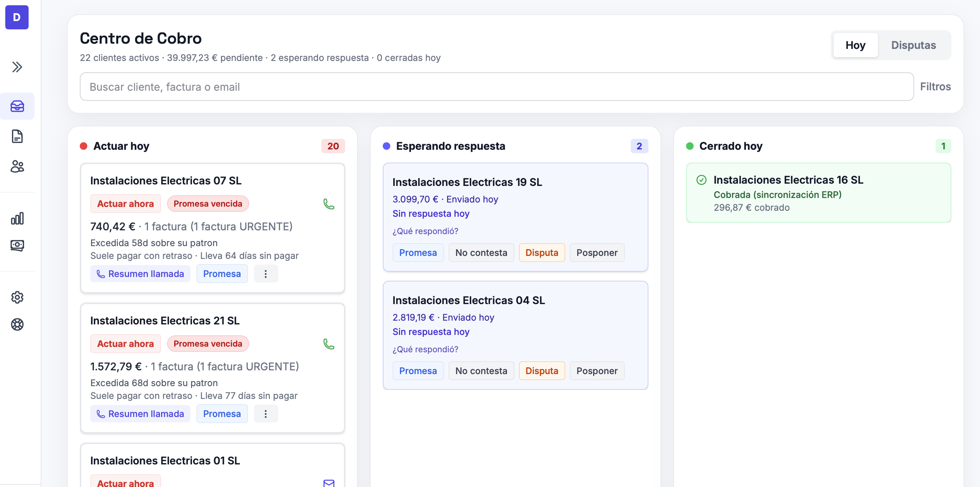Click the D logo avatar
This screenshot has height=487, width=980.
pos(17,17)
